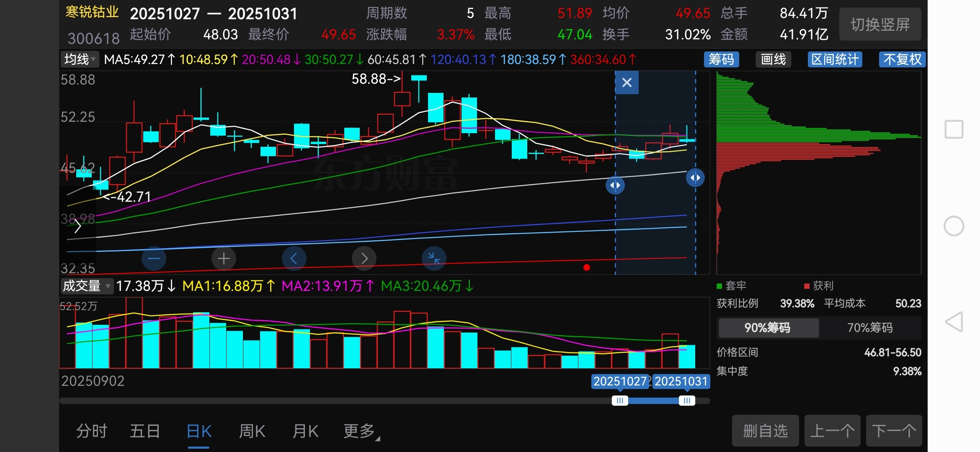Click the 切换竖屏 button
This screenshot has height=452, width=980.
click(880, 24)
